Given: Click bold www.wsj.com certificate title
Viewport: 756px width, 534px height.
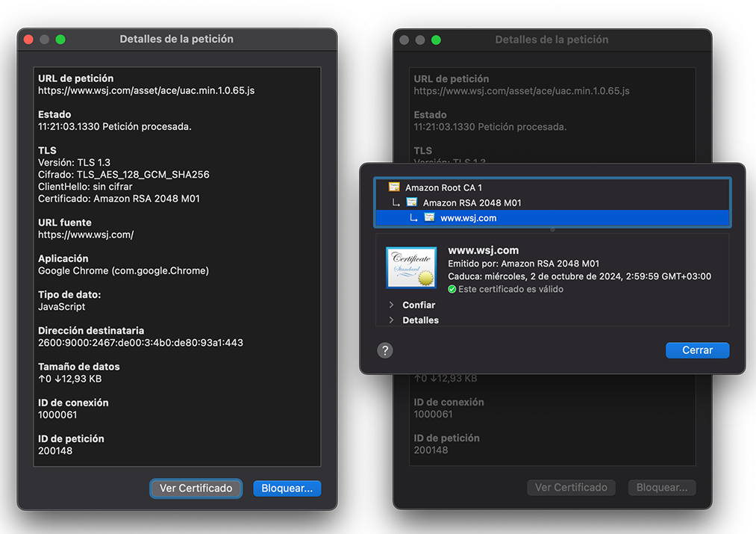Looking at the screenshot, I should 483,250.
